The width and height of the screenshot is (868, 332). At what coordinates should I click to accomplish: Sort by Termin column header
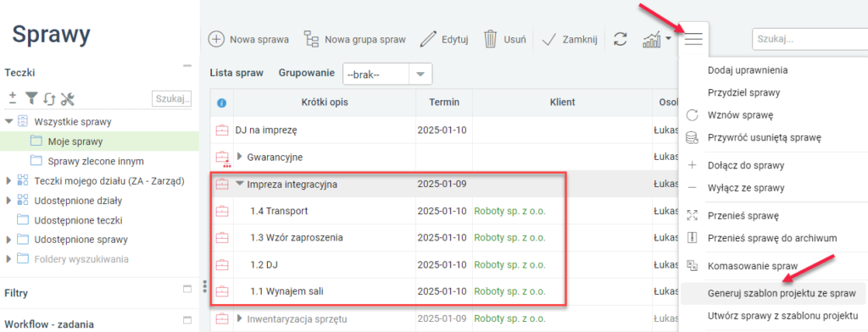pyautogui.click(x=444, y=102)
